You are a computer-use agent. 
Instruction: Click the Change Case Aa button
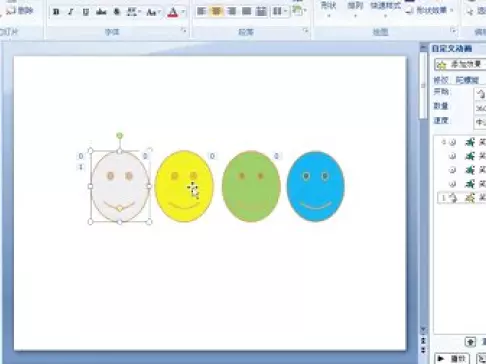point(153,12)
